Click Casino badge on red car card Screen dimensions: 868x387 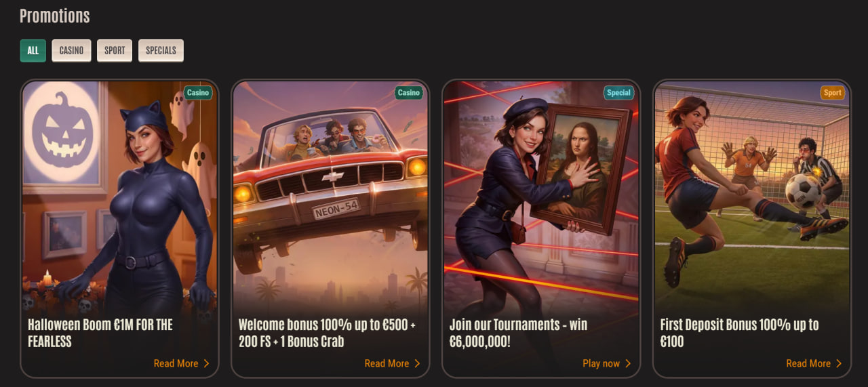click(x=409, y=93)
